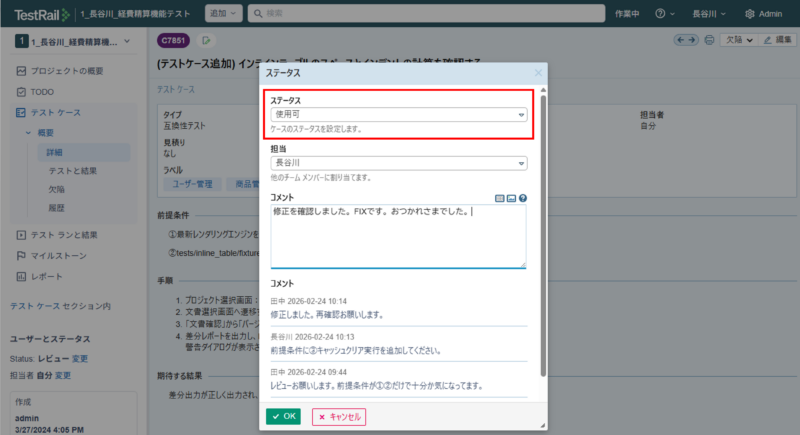
Task: Click the OK button
Action: (x=283, y=416)
